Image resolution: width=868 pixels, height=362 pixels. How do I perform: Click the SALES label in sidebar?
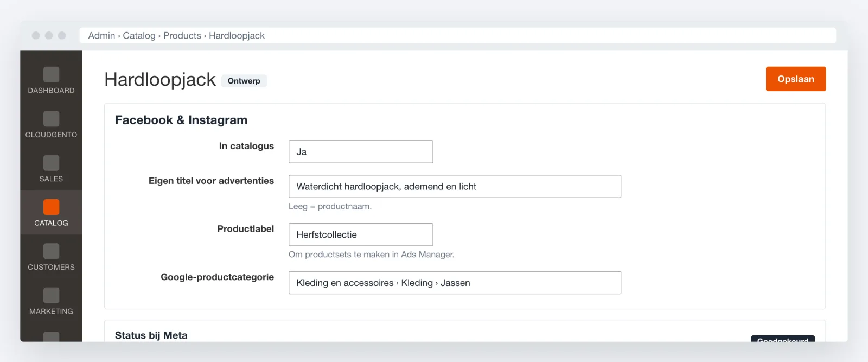[x=51, y=179]
